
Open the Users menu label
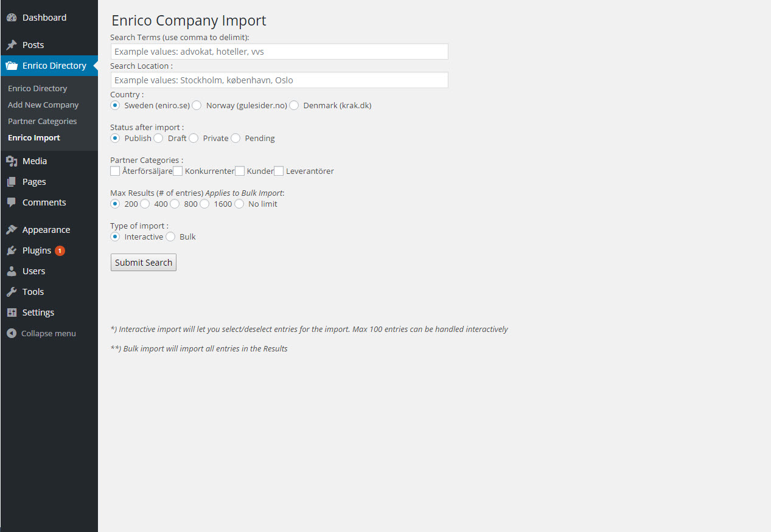click(x=33, y=271)
